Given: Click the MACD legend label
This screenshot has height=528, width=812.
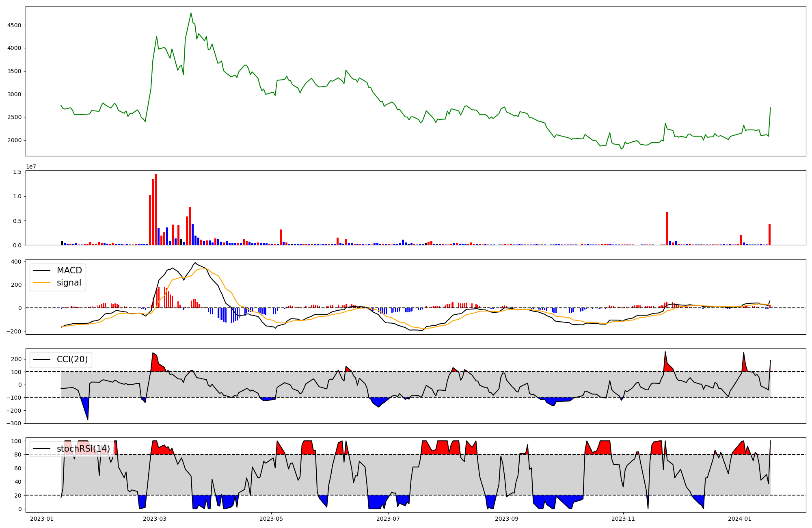Looking at the screenshot, I should coord(69,270).
